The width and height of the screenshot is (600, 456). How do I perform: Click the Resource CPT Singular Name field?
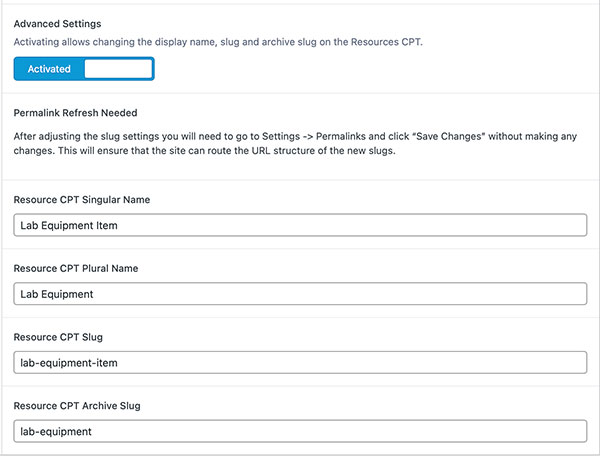(x=300, y=225)
